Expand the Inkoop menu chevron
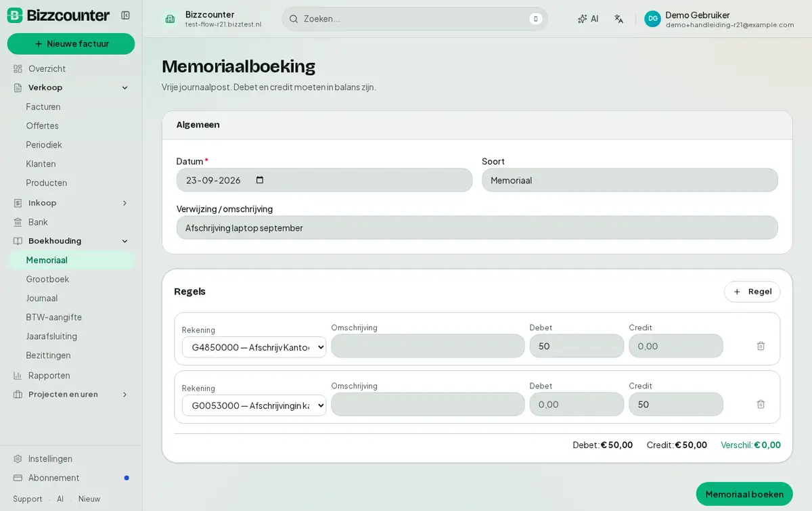 click(x=125, y=202)
